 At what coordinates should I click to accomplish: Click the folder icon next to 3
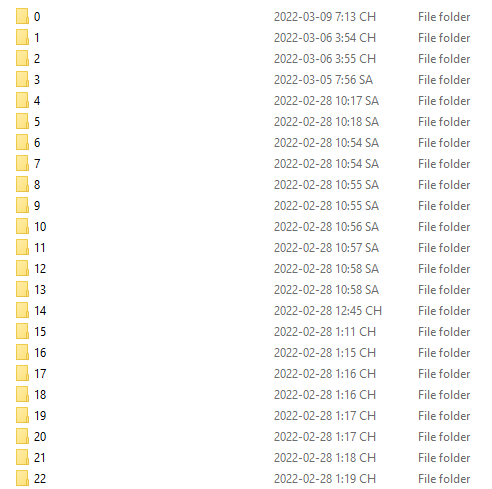(22, 80)
